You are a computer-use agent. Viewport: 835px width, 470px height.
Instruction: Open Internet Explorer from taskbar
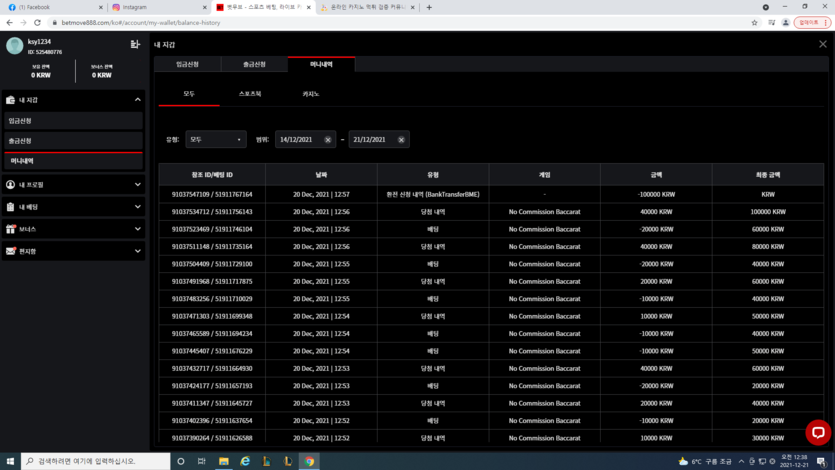[x=245, y=461]
